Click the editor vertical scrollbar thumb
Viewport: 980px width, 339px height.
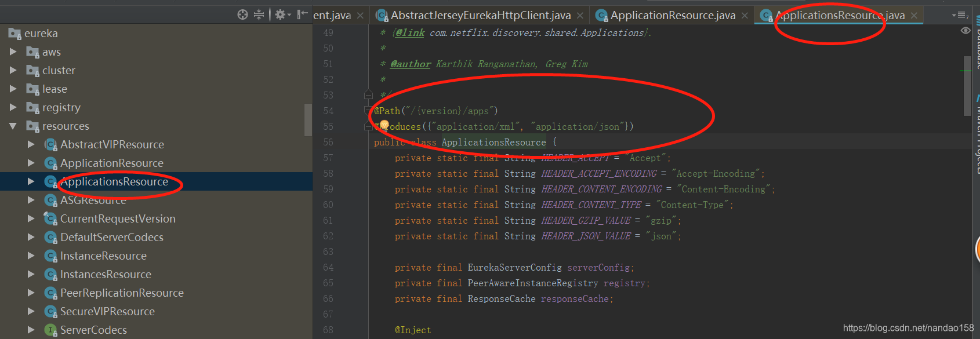[x=967, y=86]
